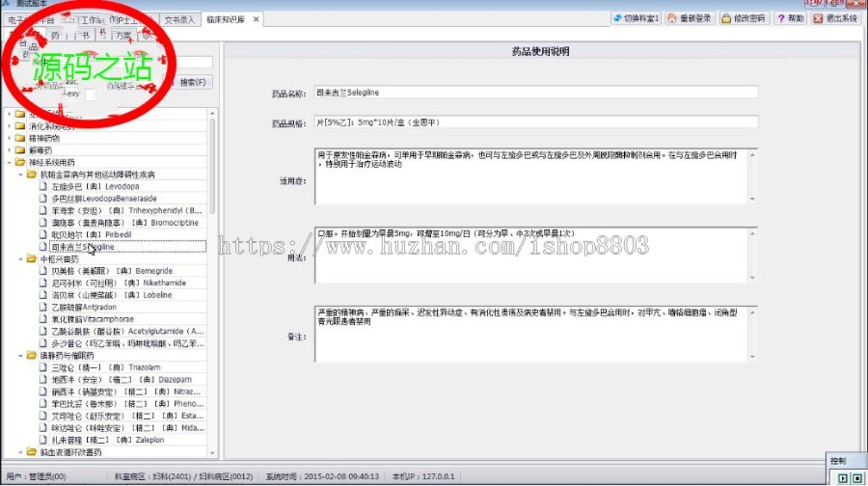Click folder icon of 脑血液循环改善药
The image size is (868, 486).
tap(32, 451)
